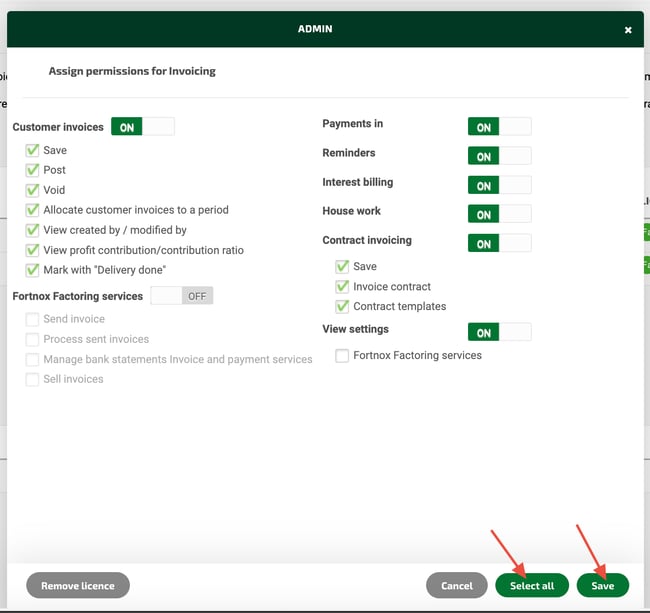The image size is (650, 613).
Task: Toggle Allocate customer invoices to a period
Action: coord(33,210)
